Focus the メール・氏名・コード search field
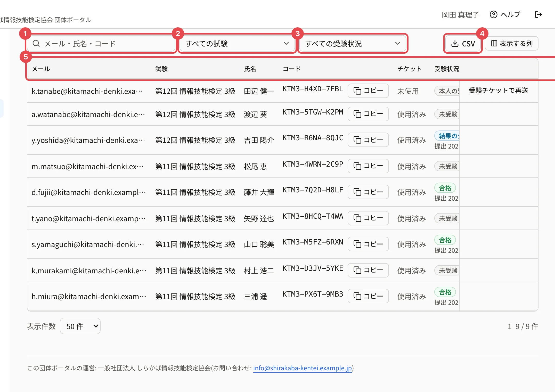The height and width of the screenshot is (392, 555). point(101,44)
